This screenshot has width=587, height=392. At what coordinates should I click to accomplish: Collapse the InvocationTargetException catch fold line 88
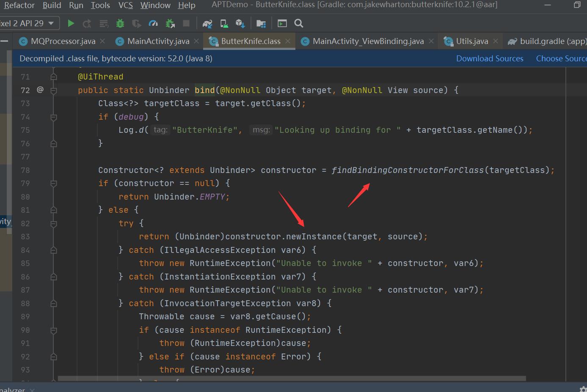(54, 304)
